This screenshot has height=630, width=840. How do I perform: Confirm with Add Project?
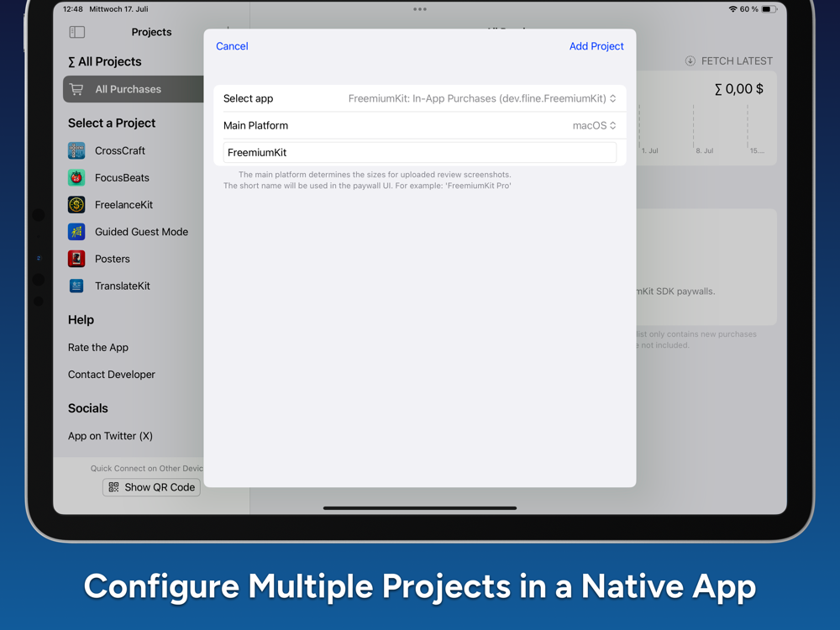click(596, 46)
